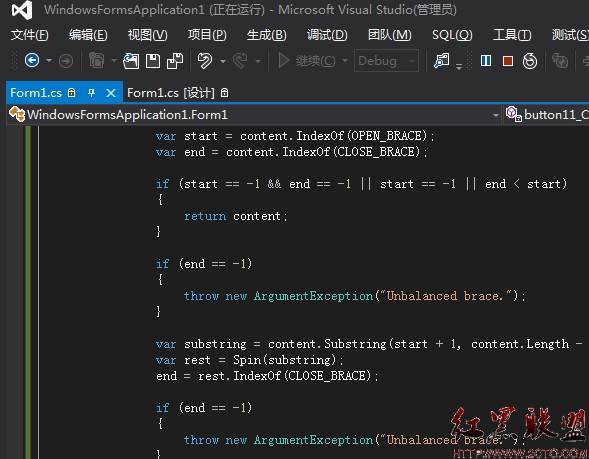The image size is (589, 459).
Task: Click 'content.Substring' in the var substring line
Action: (x=327, y=344)
